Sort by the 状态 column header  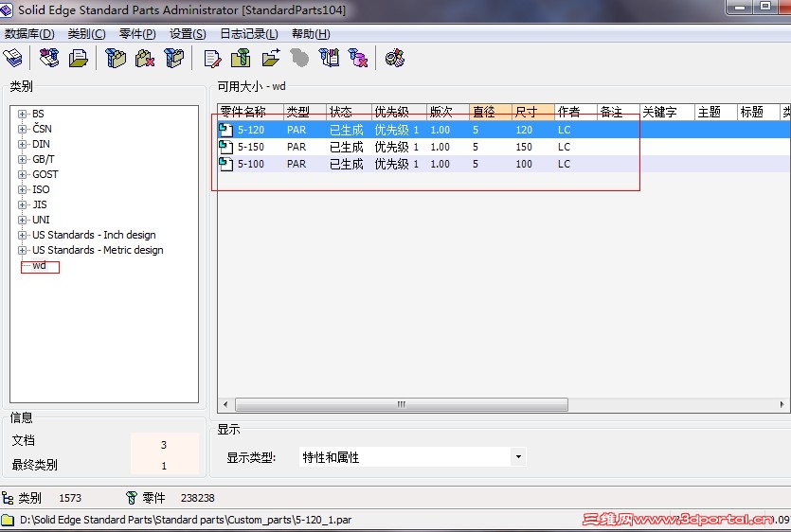point(349,112)
